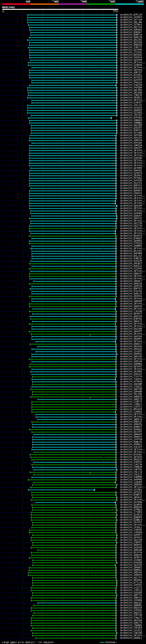Viewport: 146px width, 644px height.
Task: Click the query end position 576
Action: click(115, 11)
